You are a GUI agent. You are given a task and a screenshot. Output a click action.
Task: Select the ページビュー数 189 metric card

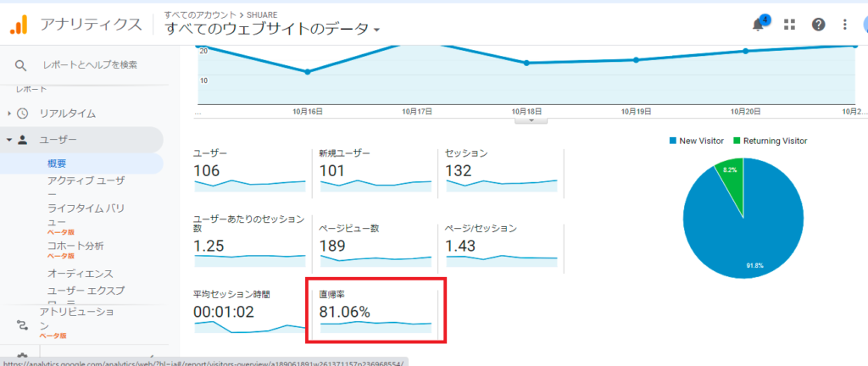click(376, 246)
